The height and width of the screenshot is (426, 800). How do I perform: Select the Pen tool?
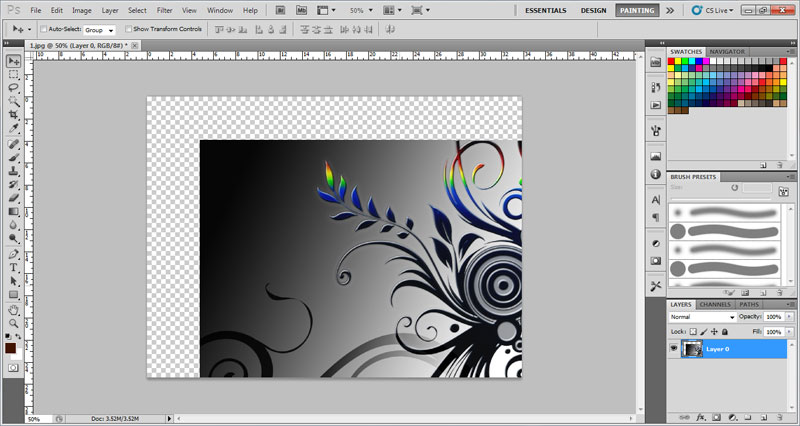tap(14, 254)
